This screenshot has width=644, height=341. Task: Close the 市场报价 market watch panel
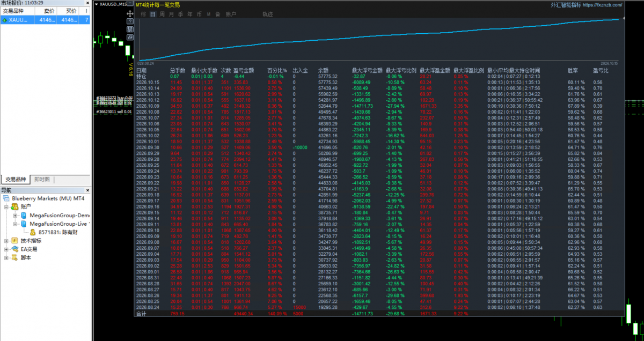[x=87, y=3]
